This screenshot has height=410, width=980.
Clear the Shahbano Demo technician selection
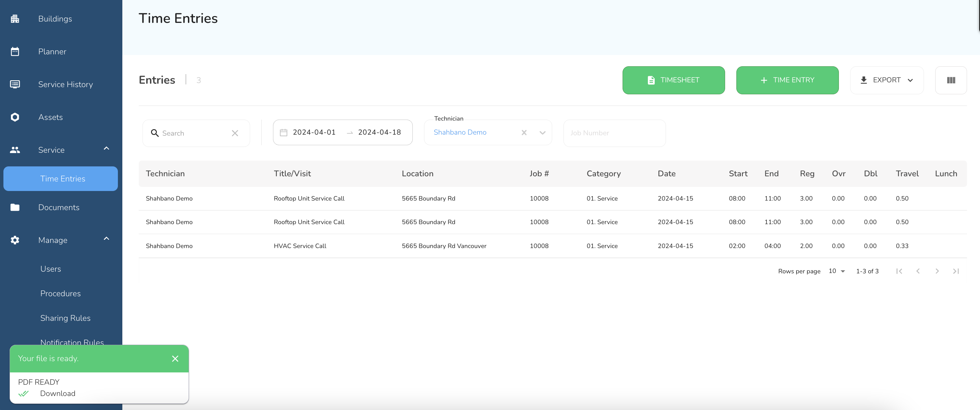pyautogui.click(x=524, y=132)
